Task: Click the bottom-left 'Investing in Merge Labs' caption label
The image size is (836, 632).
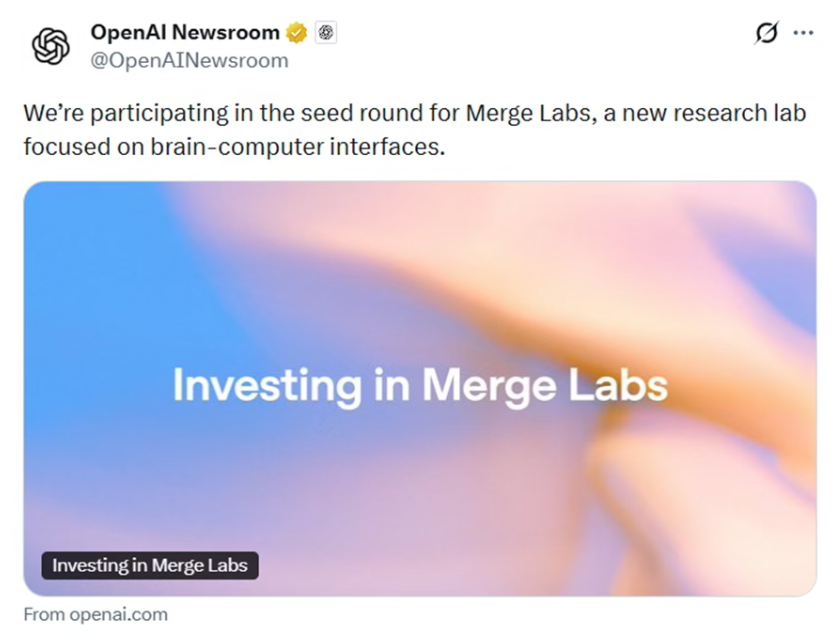Action: [150, 565]
